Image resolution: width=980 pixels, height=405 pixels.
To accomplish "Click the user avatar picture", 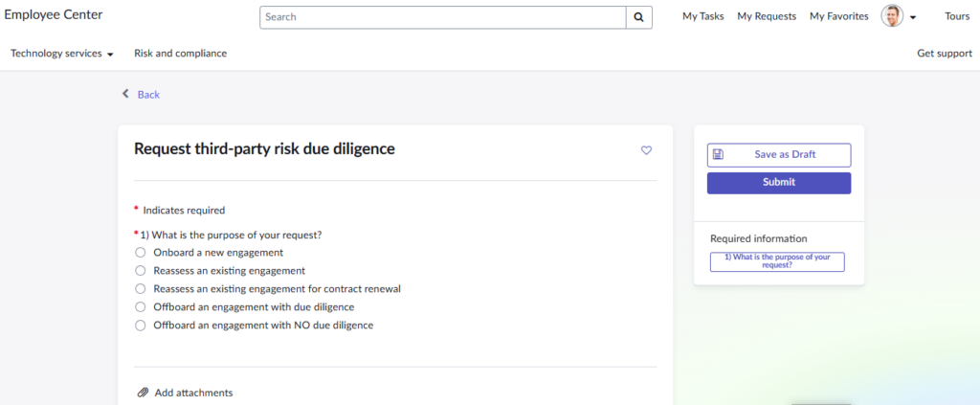I will (892, 16).
